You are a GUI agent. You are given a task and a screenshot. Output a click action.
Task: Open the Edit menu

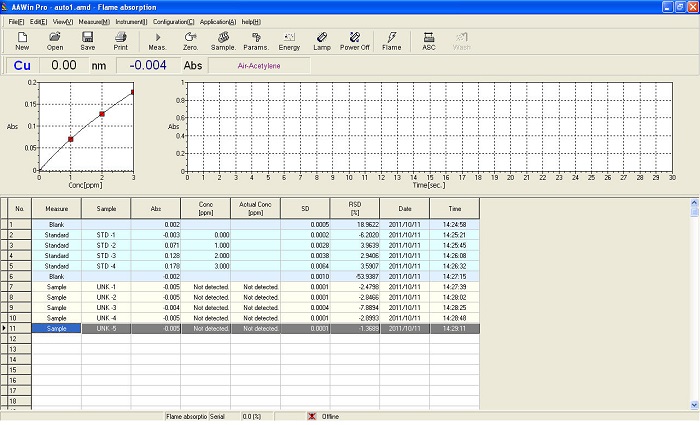(38, 21)
